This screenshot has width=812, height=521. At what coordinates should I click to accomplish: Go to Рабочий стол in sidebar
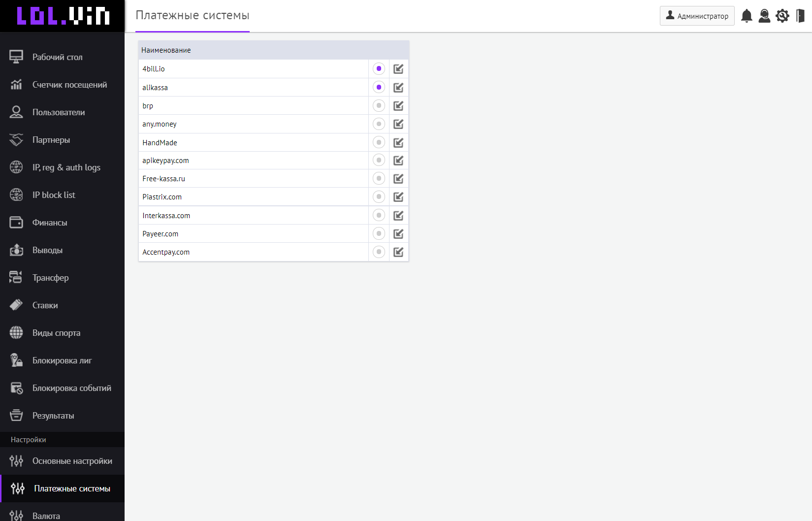57,57
